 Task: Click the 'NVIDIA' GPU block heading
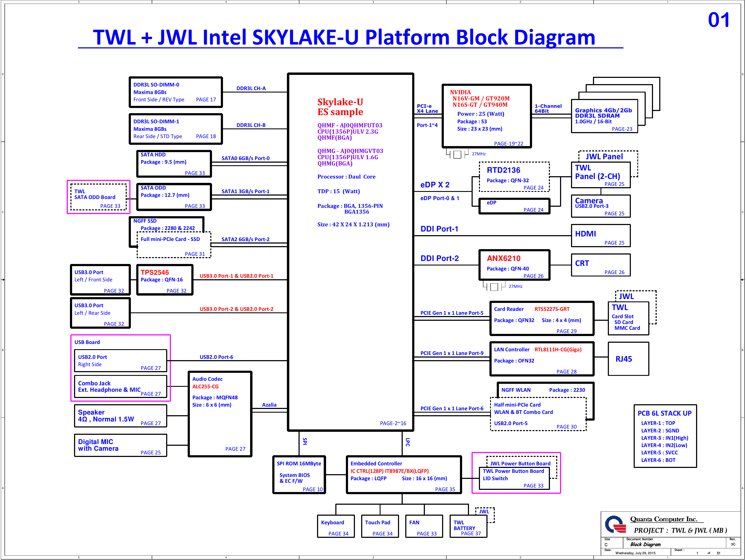pyautogui.click(x=460, y=92)
